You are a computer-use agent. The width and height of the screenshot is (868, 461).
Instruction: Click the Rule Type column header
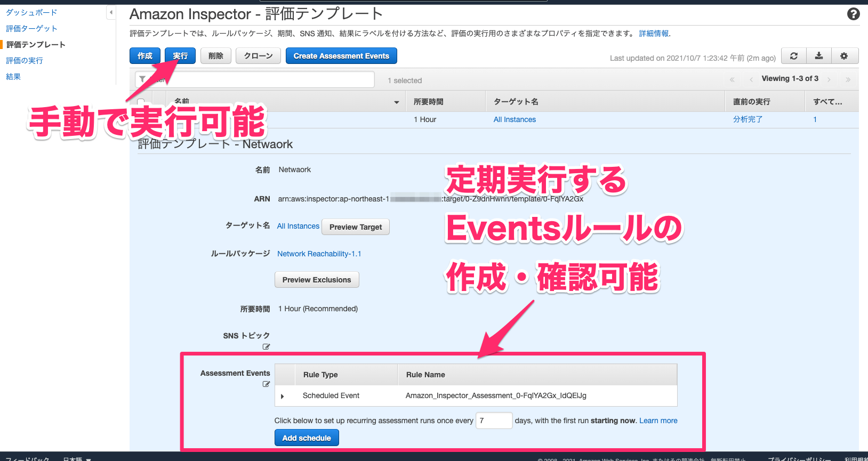347,375
